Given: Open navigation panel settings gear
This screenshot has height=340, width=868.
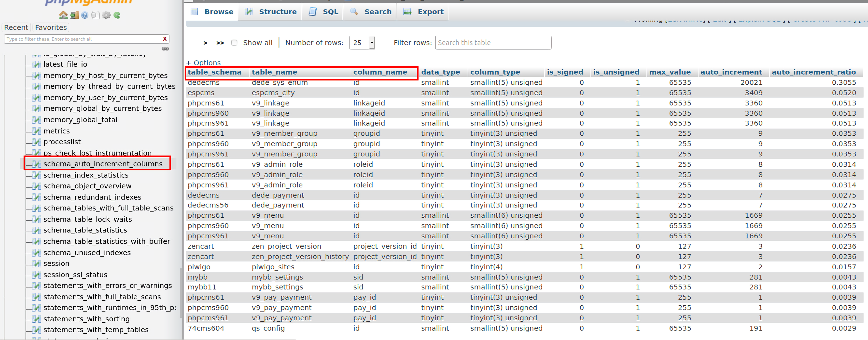Looking at the screenshot, I should pos(106,15).
